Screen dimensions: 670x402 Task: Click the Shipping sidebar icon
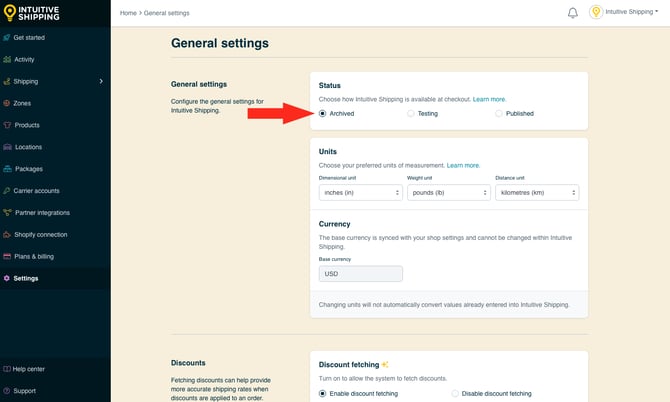point(7,81)
